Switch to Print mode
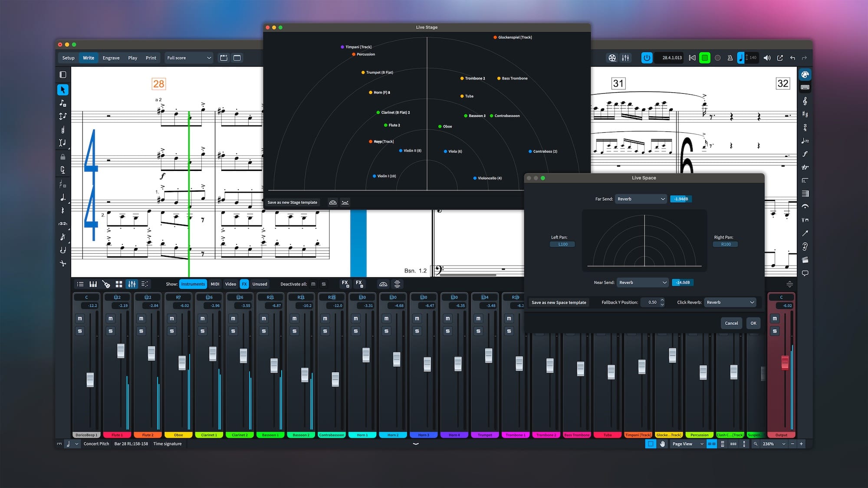 click(x=151, y=58)
